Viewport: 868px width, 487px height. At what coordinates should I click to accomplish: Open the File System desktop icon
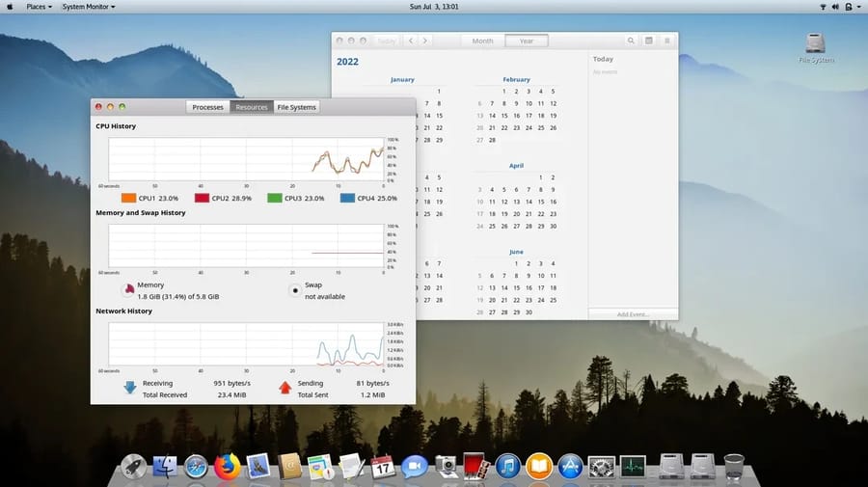815,47
